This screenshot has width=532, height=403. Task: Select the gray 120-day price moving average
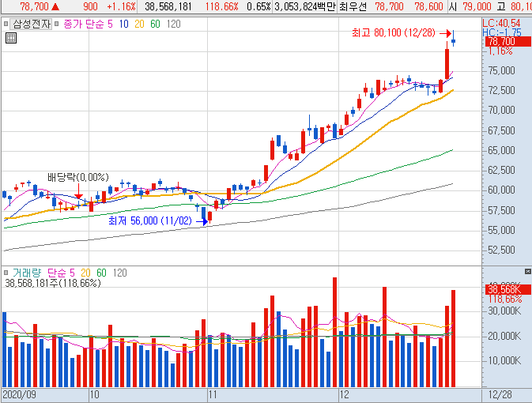[x=173, y=24]
